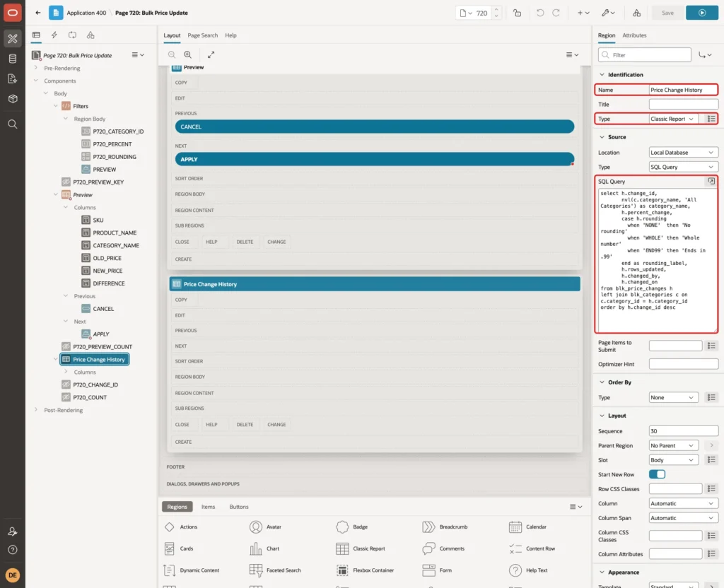
Task: Pick the Chart region type
Action: click(264, 548)
